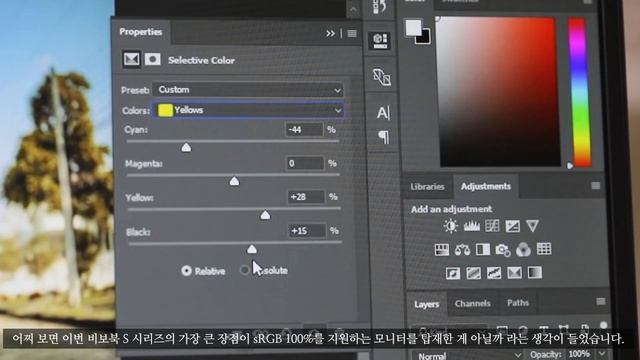Add a Threshold adjustment
This screenshot has height=360, width=640.
pos(494,273)
